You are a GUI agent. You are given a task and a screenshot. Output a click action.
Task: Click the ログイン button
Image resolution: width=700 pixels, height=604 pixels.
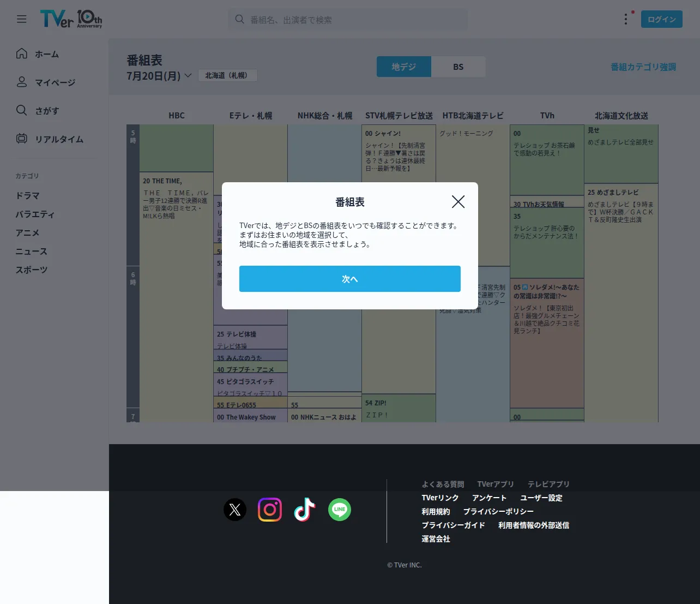pyautogui.click(x=662, y=19)
